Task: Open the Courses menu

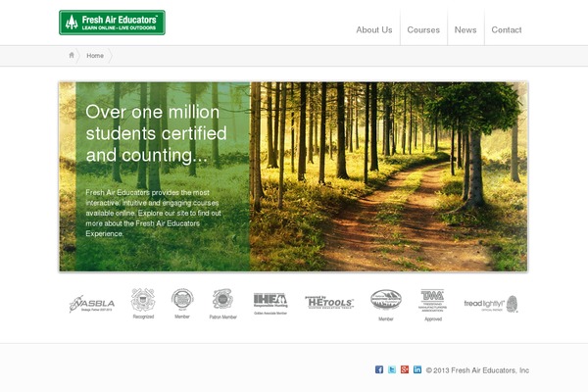Action: pos(423,30)
